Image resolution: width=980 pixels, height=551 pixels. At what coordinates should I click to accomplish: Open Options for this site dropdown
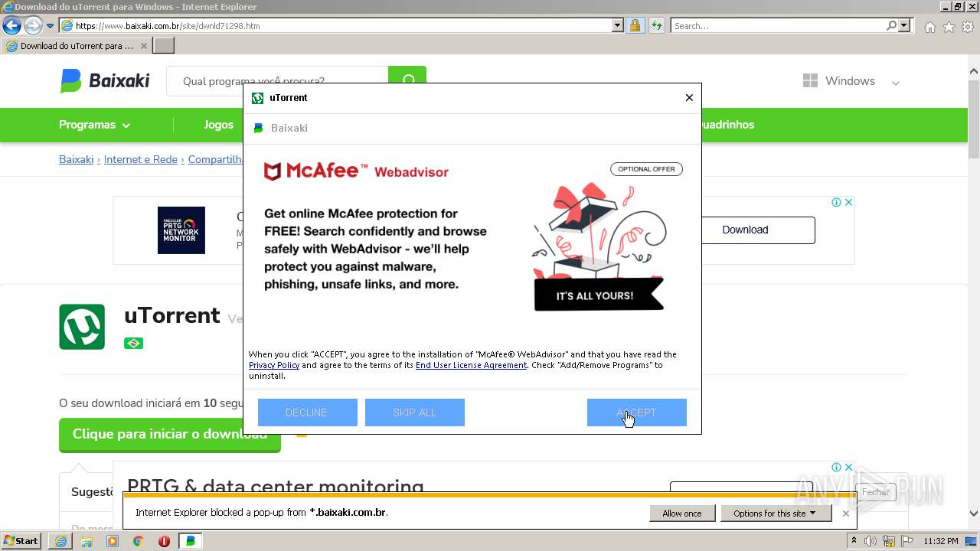point(776,514)
